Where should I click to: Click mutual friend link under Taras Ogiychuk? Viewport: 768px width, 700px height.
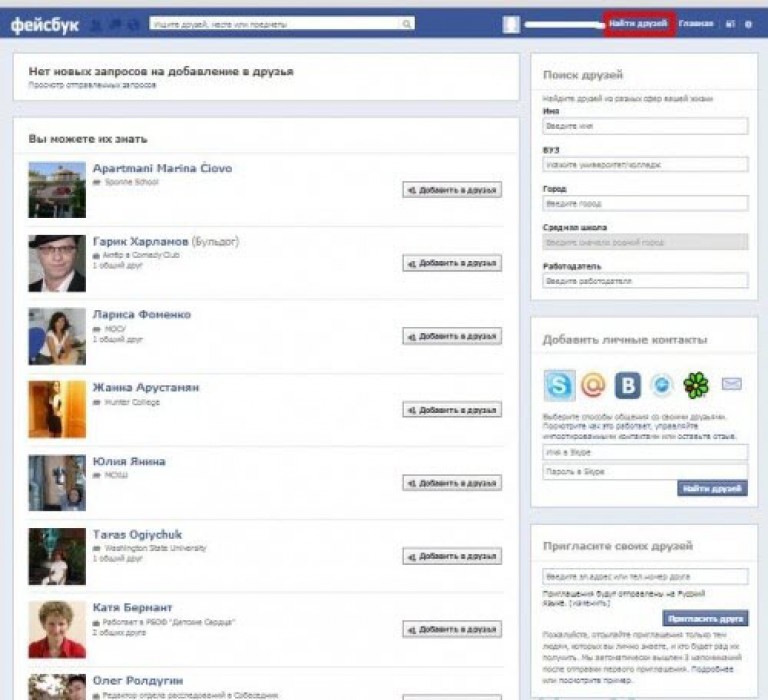(118, 558)
